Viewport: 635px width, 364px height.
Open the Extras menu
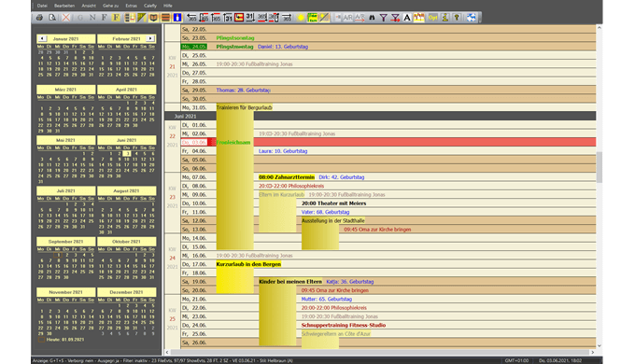pyautogui.click(x=132, y=6)
